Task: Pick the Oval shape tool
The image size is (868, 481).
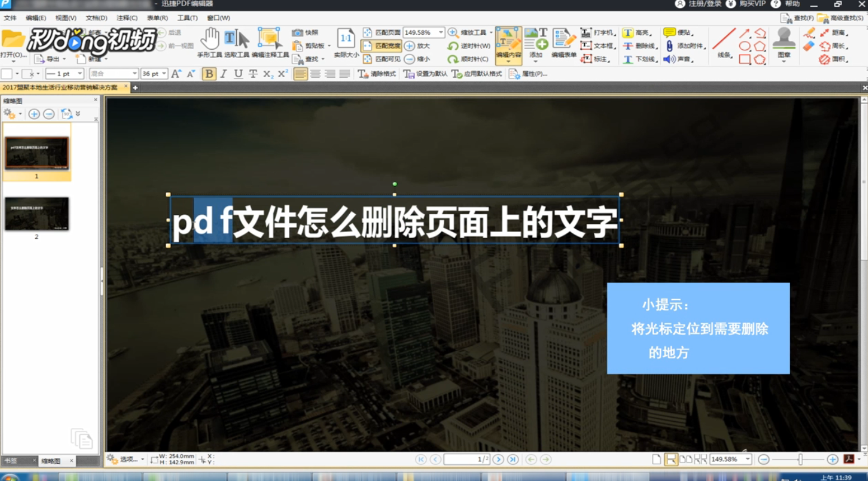Action: click(745, 46)
